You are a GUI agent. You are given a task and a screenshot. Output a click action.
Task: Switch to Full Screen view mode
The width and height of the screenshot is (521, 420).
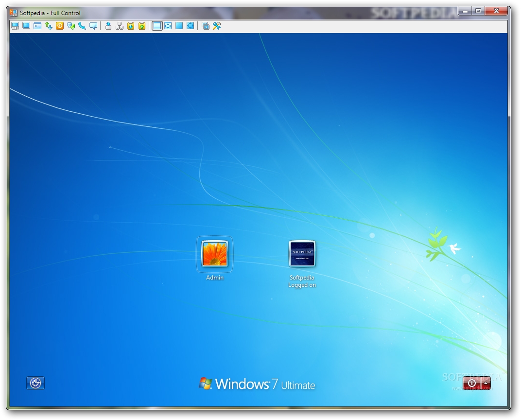pyautogui.click(x=179, y=26)
